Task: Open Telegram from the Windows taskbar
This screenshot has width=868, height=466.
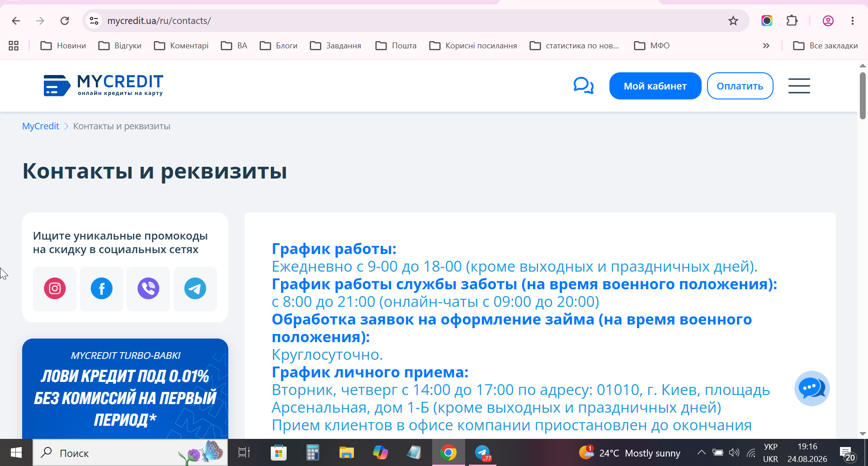Action: click(x=483, y=452)
